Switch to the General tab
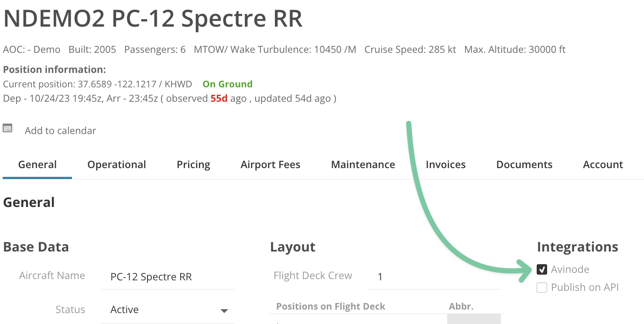Screen dimensions: 644x324 38,165
